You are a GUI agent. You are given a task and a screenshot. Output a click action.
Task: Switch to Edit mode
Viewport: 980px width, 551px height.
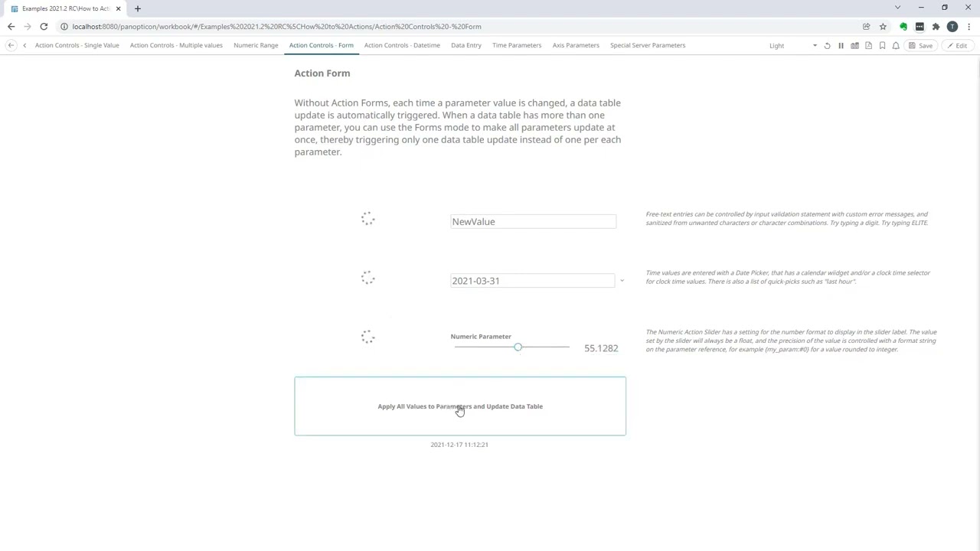[957, 46]
